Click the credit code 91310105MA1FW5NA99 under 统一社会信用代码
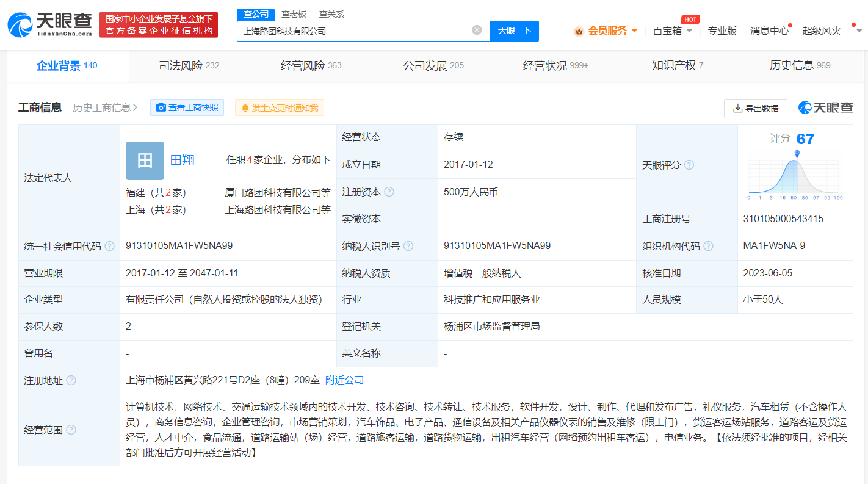 coord(179,246)
